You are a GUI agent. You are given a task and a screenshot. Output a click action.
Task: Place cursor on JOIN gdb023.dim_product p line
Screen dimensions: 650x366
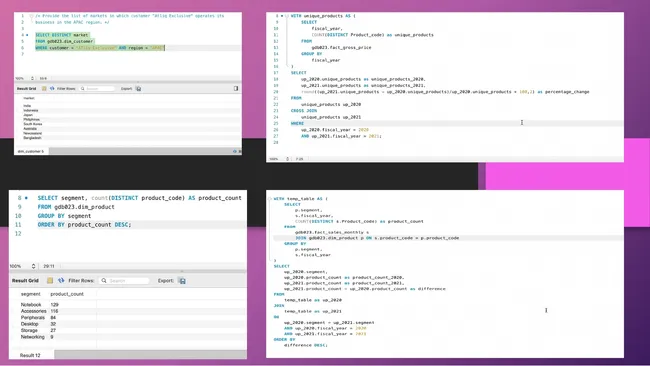(x=377, y=238)
